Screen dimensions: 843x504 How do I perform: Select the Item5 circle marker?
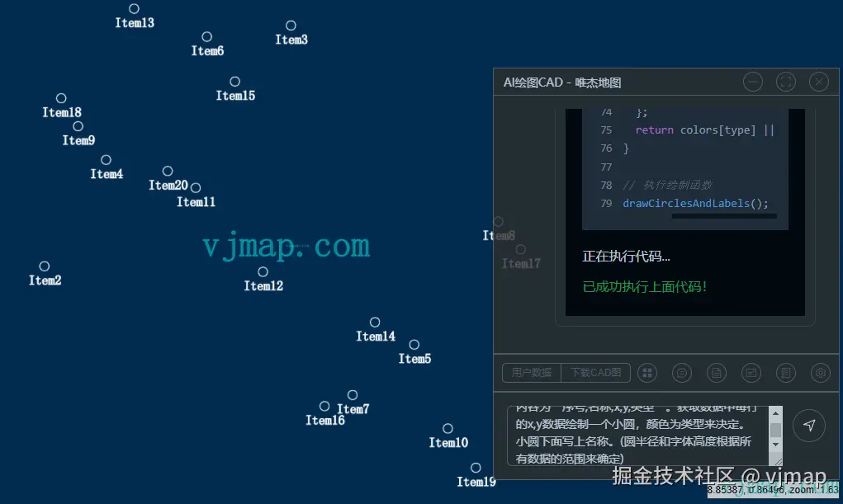click(414, 345)
